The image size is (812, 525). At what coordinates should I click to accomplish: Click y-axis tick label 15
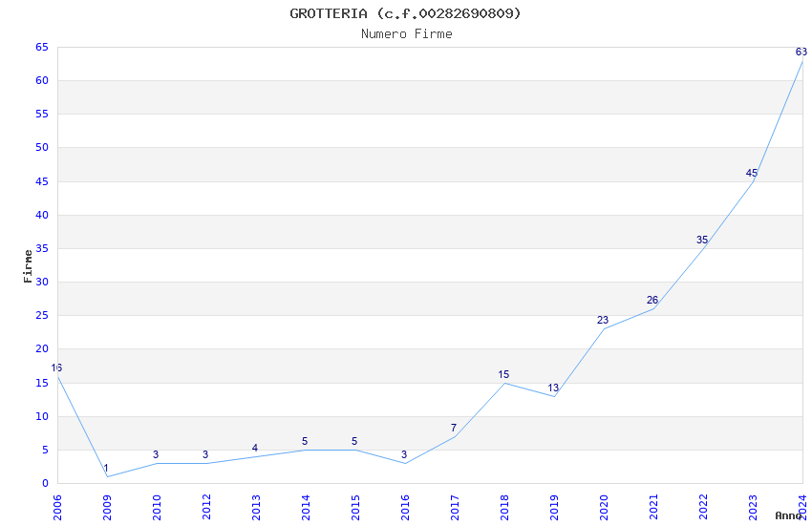pos(42,384)
